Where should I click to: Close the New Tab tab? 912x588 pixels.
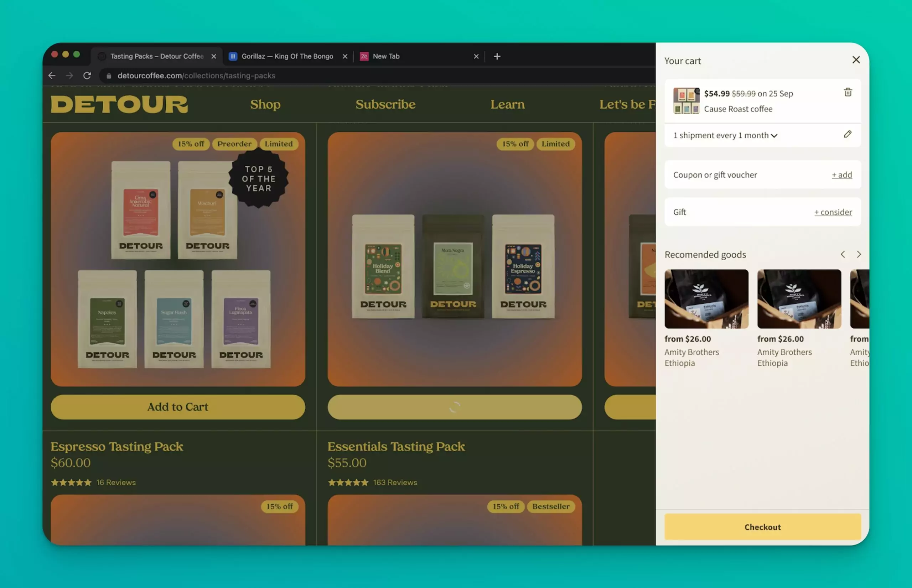(x=476, y=56)
